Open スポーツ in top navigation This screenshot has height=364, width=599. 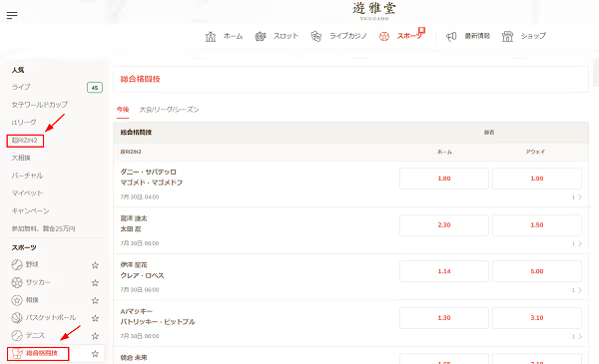coord(410,36)
